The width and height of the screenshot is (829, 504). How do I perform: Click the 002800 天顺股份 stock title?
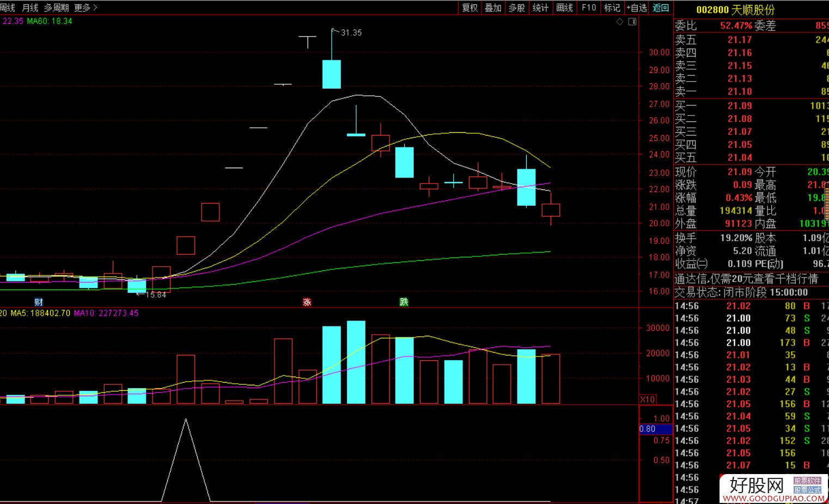click(x=735, y=10)
